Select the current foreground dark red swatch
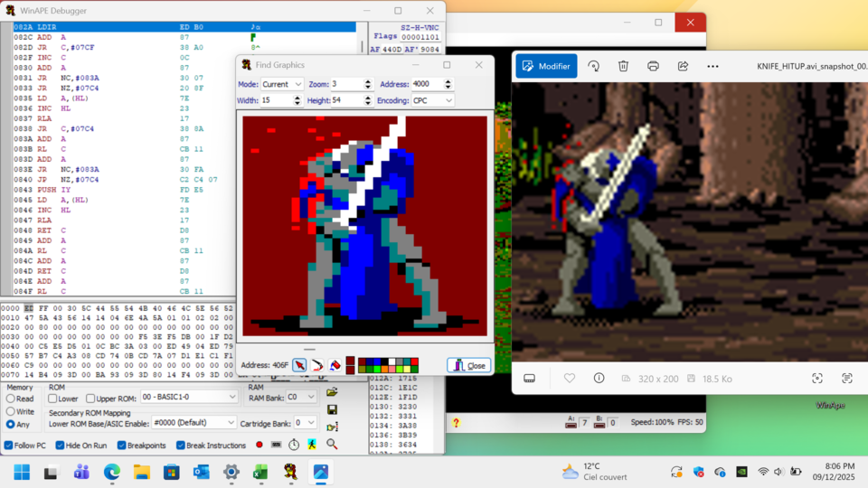The width and height of the screenshot is (868, 488). click(350, 361)
